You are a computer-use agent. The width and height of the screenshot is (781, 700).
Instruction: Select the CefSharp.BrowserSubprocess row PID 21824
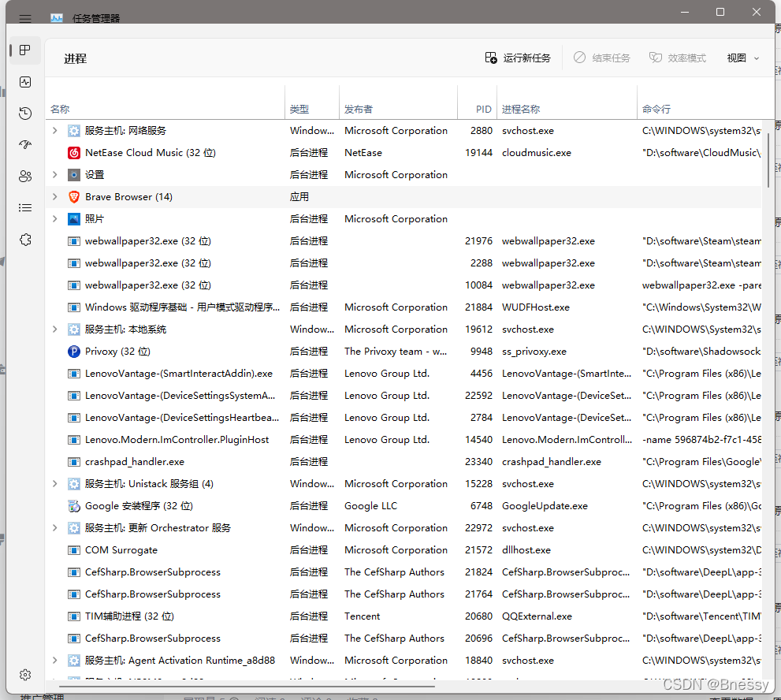pyautogui.click(x=404, y=572)
